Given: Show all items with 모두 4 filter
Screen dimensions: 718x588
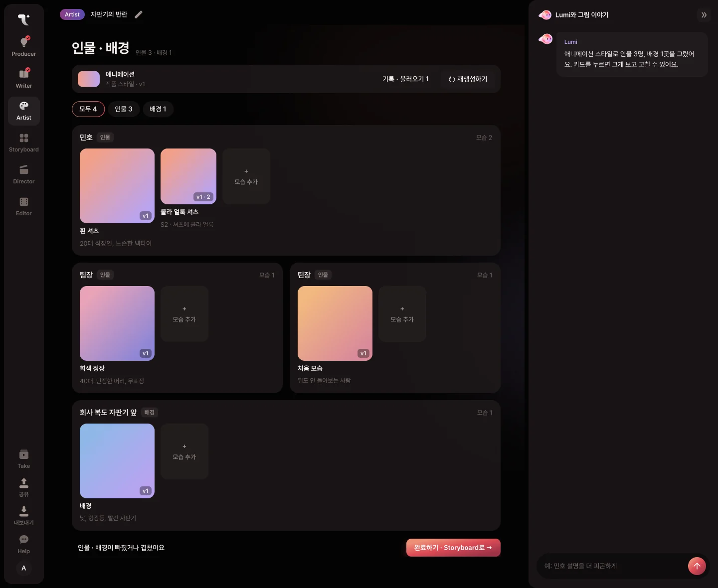Looking at the screenshot, I should (88, 109).
